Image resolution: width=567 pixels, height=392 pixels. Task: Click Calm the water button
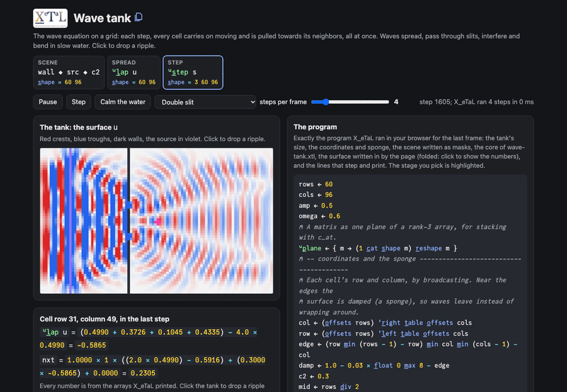pyautogui.click(x=123, y=102)
